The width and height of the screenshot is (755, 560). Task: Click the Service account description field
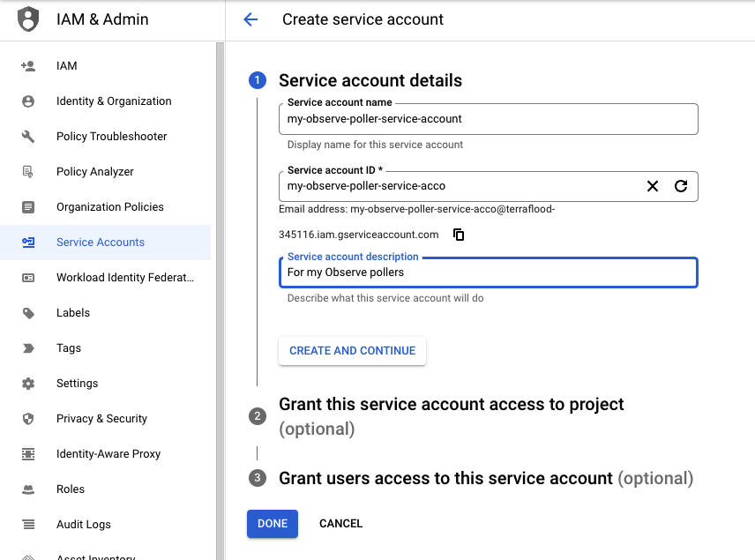tap(489, 273)
